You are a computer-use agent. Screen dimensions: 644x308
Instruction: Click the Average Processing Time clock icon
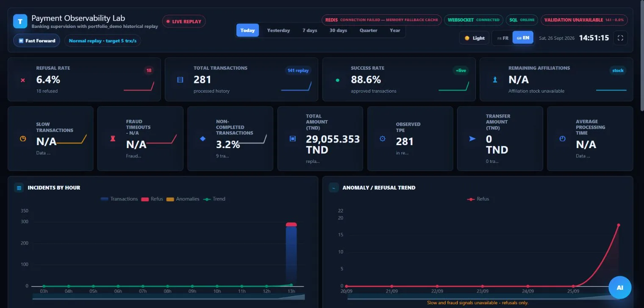562,138
